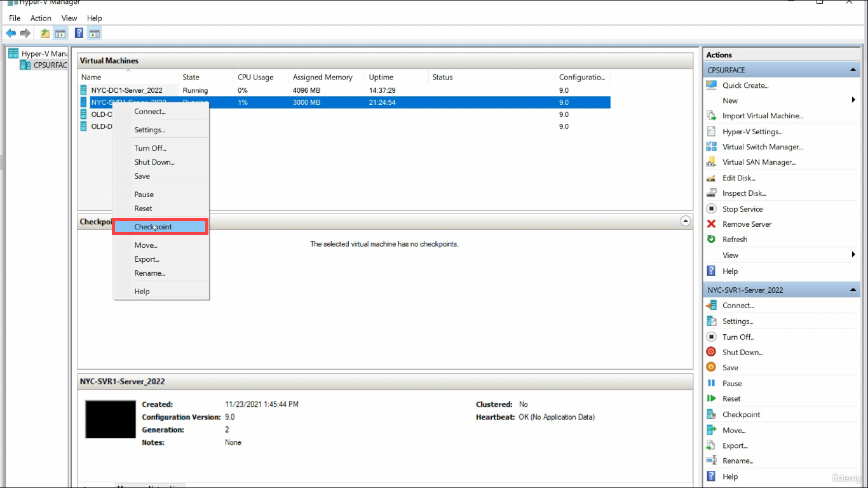Click Reset in the Actions pane
This screenshot has height=488, width=868.
pyautogui.click(x=731, y=399)
